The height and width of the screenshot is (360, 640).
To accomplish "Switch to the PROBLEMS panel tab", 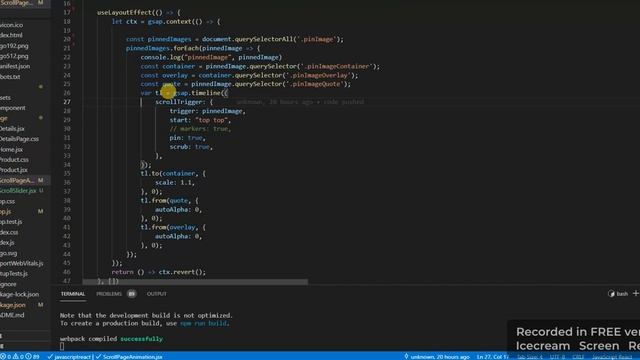I will [x=109, y=294].
